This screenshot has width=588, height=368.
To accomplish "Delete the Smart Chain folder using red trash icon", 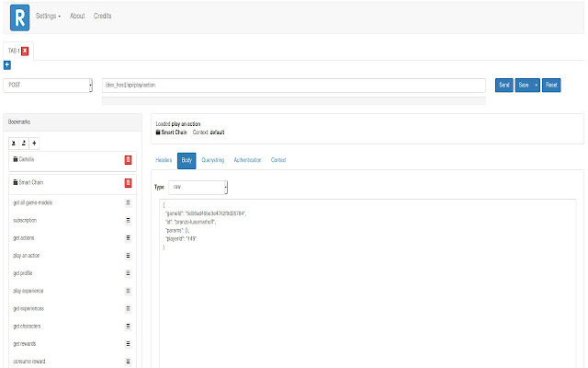I will pos(128,183).
